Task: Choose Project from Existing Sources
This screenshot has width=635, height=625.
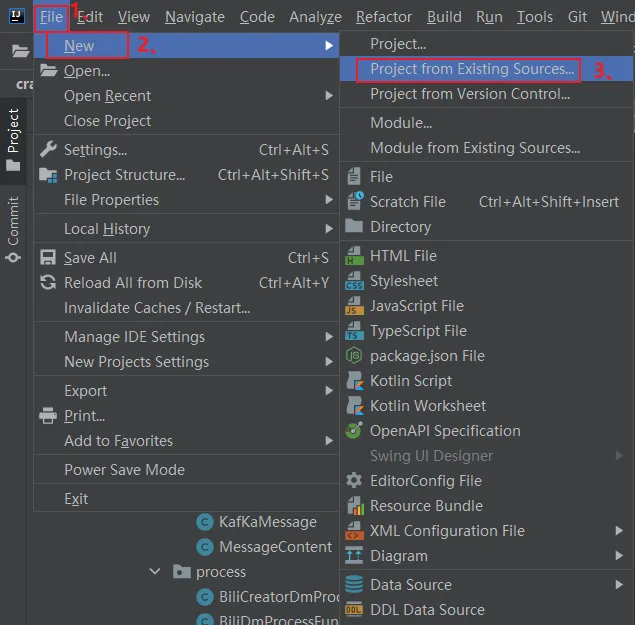Action: (x=472, y=69)
